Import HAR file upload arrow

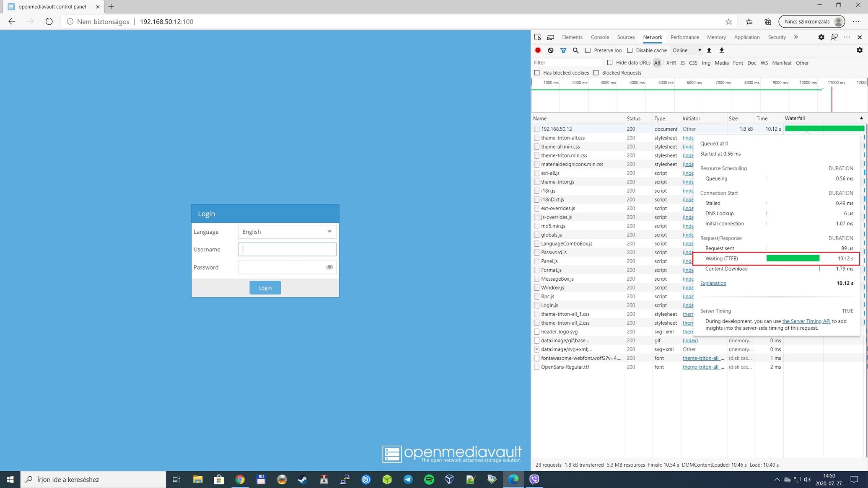click(709, 50)
